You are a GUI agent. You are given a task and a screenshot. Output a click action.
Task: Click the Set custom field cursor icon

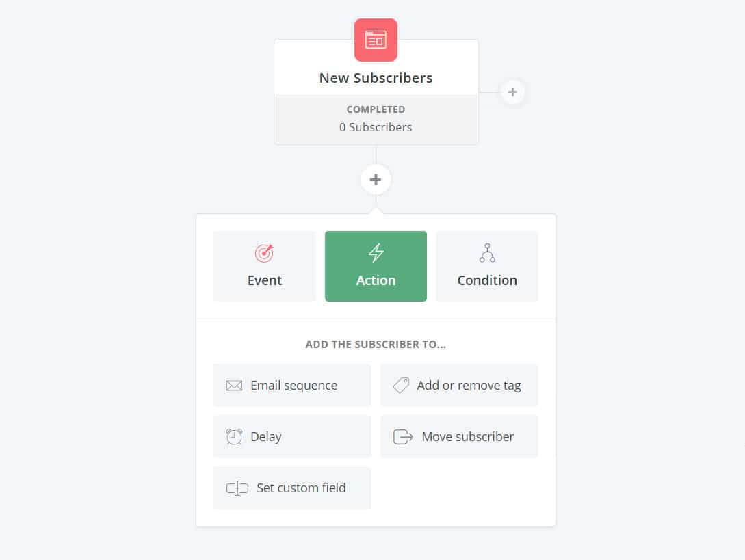[x=237, y=488]
